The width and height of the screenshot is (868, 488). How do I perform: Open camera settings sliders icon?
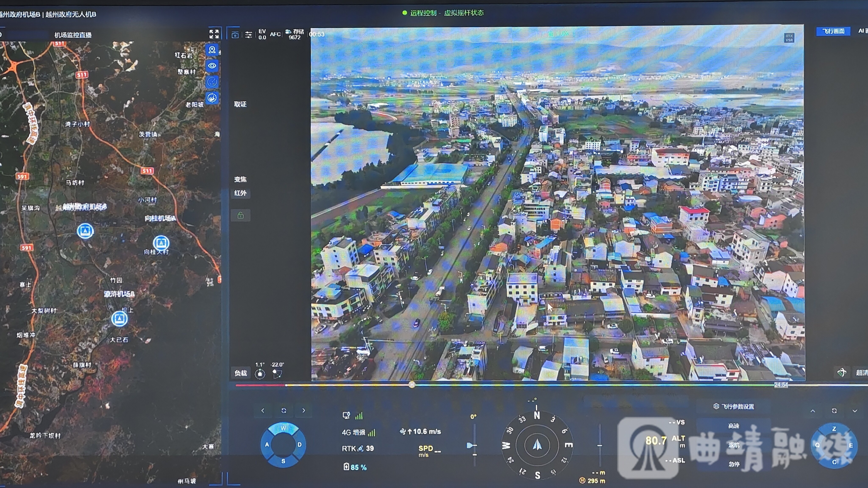click(249, 35)
